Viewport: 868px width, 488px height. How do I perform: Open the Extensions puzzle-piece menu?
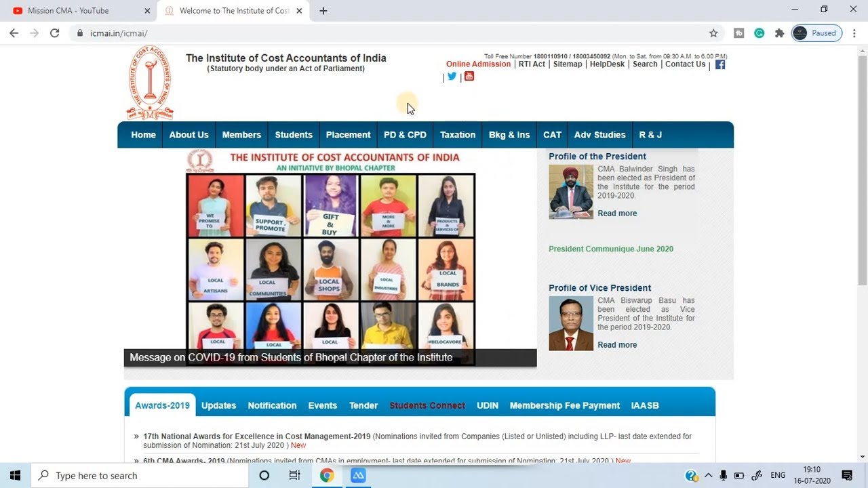(x=779, y=33)
